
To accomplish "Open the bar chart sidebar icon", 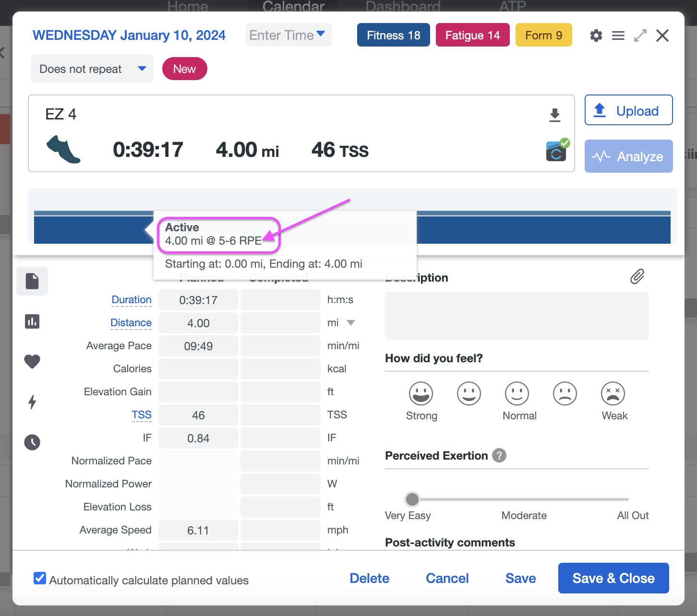I will tap(32, 321).
